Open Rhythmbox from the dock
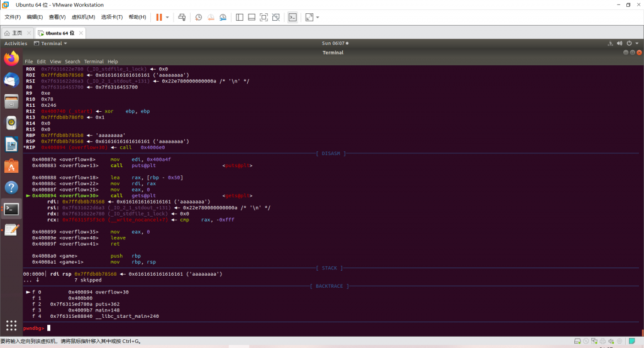This screenshot has height=348, width=644. click(x=11, y=122)
